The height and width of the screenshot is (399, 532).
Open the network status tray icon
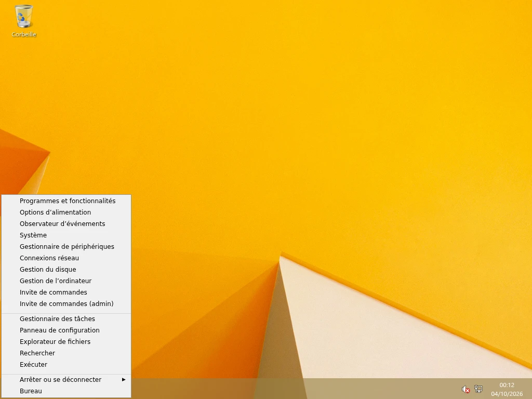pyautogui.click(x=478, y=389)
